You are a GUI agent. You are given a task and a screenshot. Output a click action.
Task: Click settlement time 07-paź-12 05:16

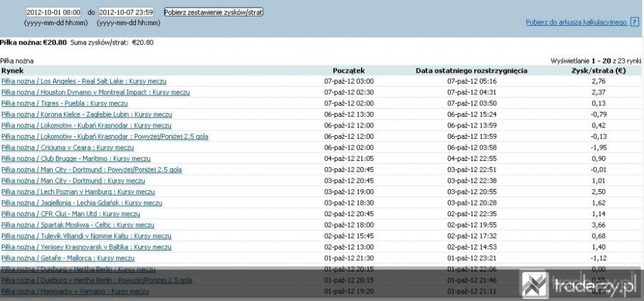click(x=472, y=81)
